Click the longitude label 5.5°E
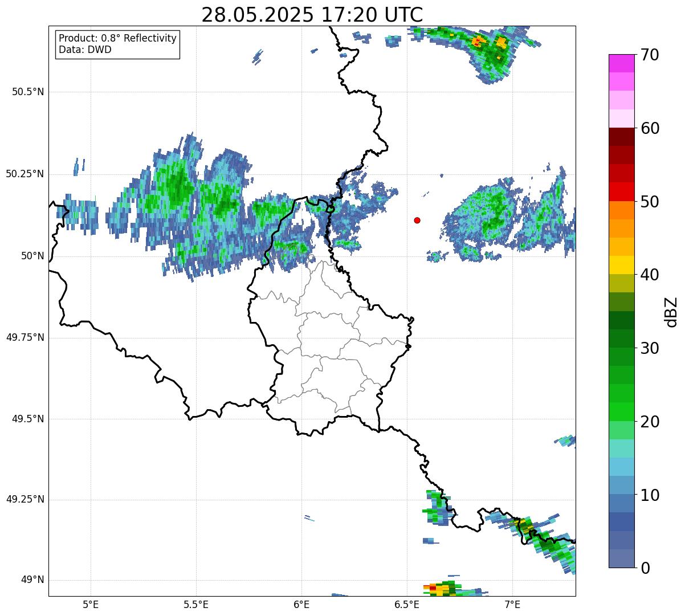Image resolution: width=685 pixels, height=616 pixels. (196, 604)
